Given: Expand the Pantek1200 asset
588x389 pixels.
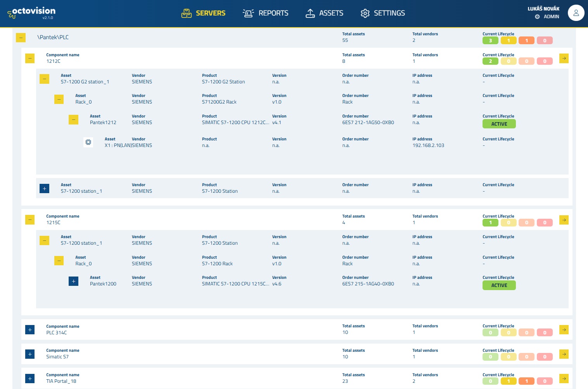Looking at the screenshot, I should tap(73, 281).
